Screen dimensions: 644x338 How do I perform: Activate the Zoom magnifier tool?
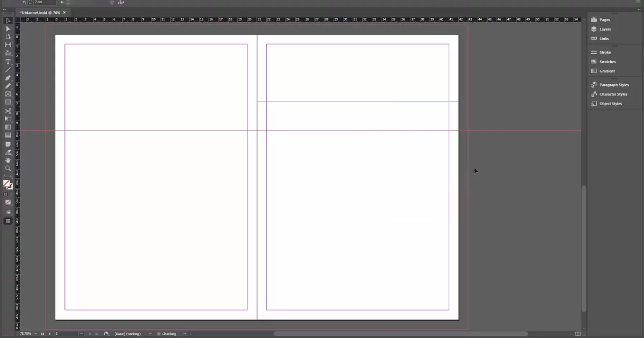(x=8, y=168)
